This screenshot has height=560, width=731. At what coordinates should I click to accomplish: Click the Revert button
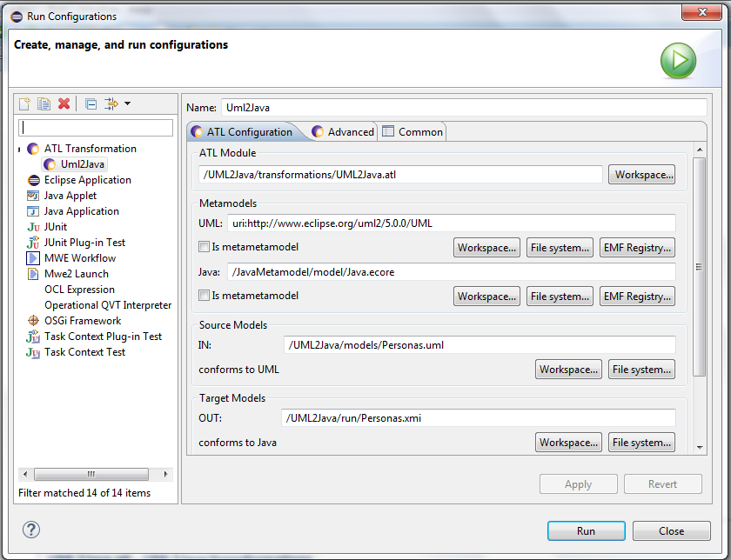click(663, 484)
